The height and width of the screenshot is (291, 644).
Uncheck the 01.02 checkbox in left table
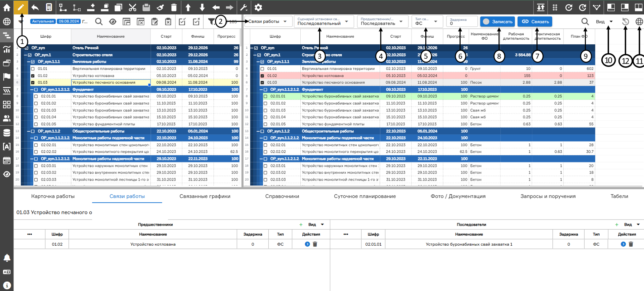[x=33, y=76]
